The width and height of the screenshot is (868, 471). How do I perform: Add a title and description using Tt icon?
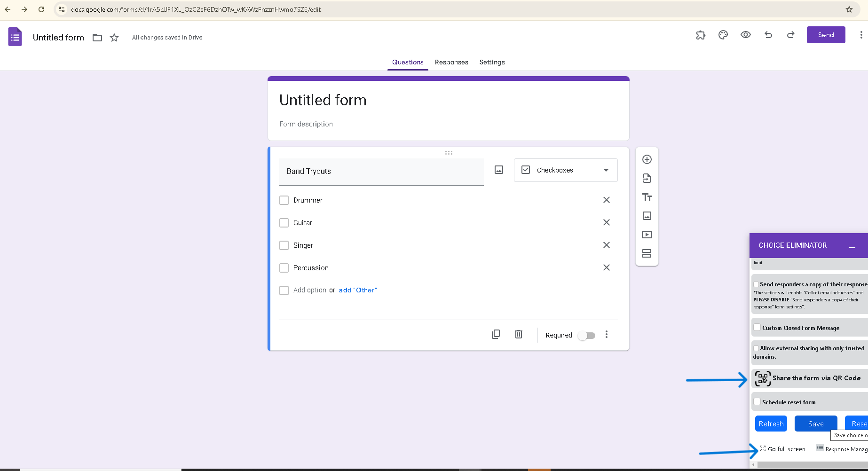pos(647,197)
